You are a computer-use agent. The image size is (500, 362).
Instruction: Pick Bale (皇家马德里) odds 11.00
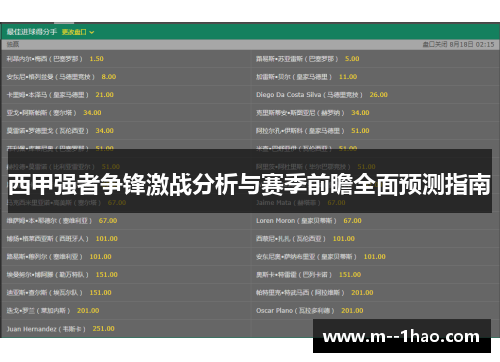click(348, 77)
